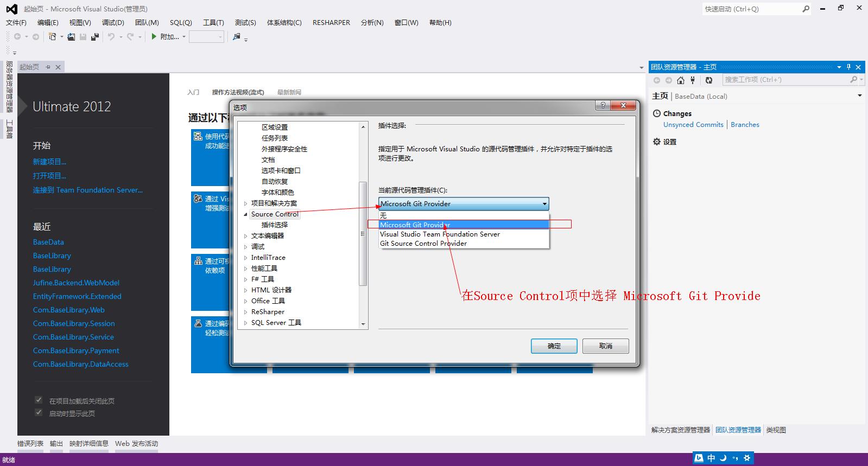Expand the SQL Server 工具 node

[x=245, y=323]
